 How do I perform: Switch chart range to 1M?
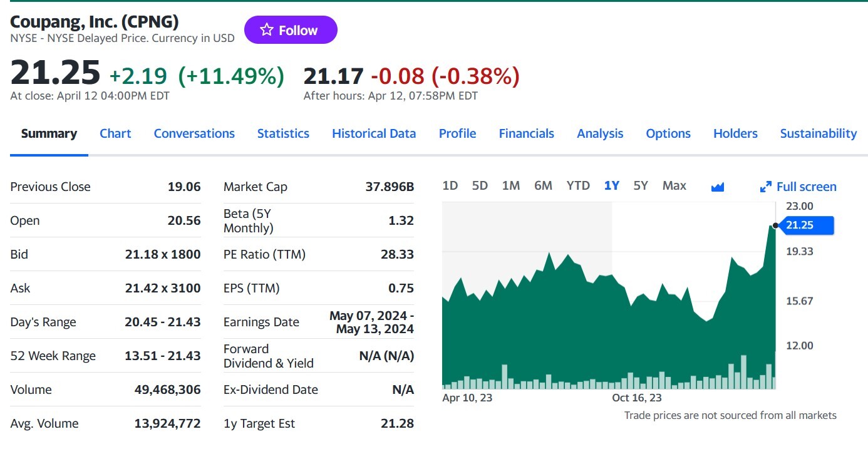click(x=511, y=185)
